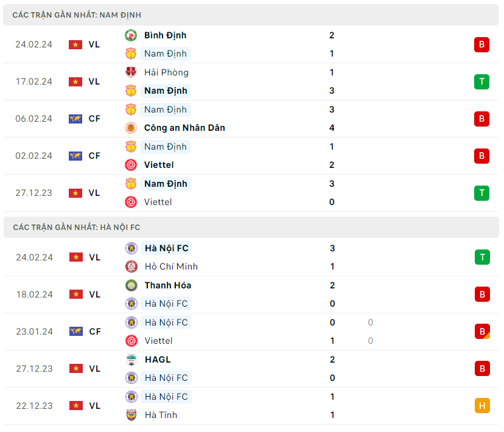The image size is (504, 432).
Task: Click the Viettel crest in 23.01.24 match
Action: 131,341
